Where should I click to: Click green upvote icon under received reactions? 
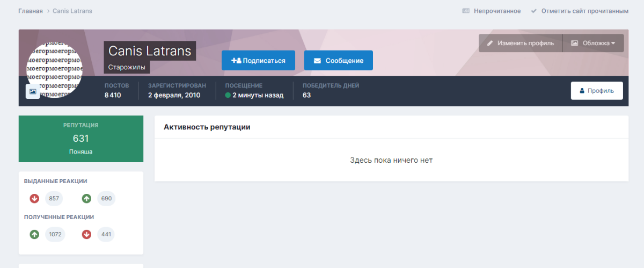point(34,234)
